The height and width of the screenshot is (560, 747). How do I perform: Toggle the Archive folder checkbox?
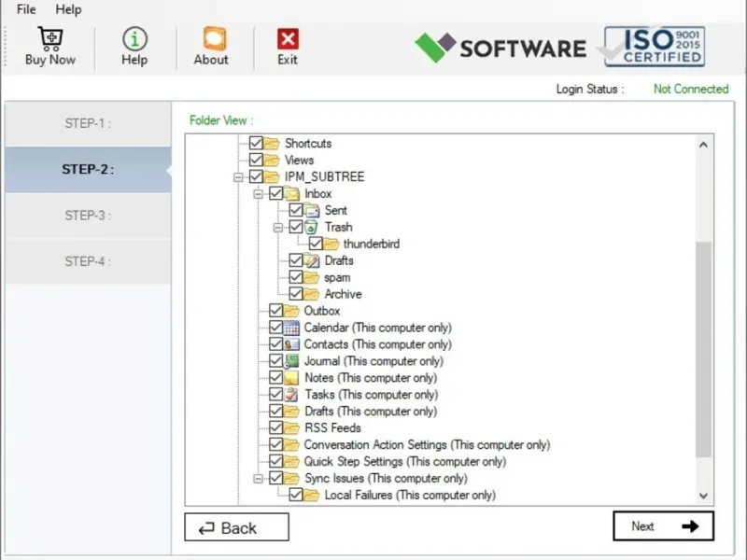pos(296,294)
